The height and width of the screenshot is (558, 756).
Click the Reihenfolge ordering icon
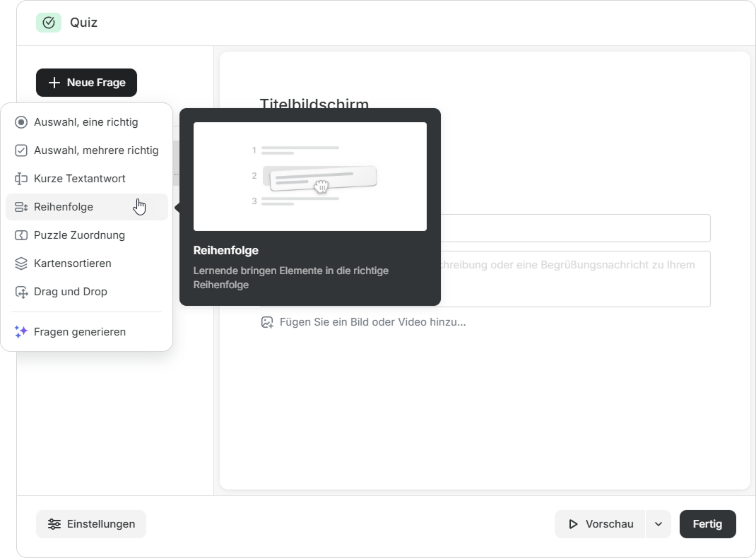point(21,207)
